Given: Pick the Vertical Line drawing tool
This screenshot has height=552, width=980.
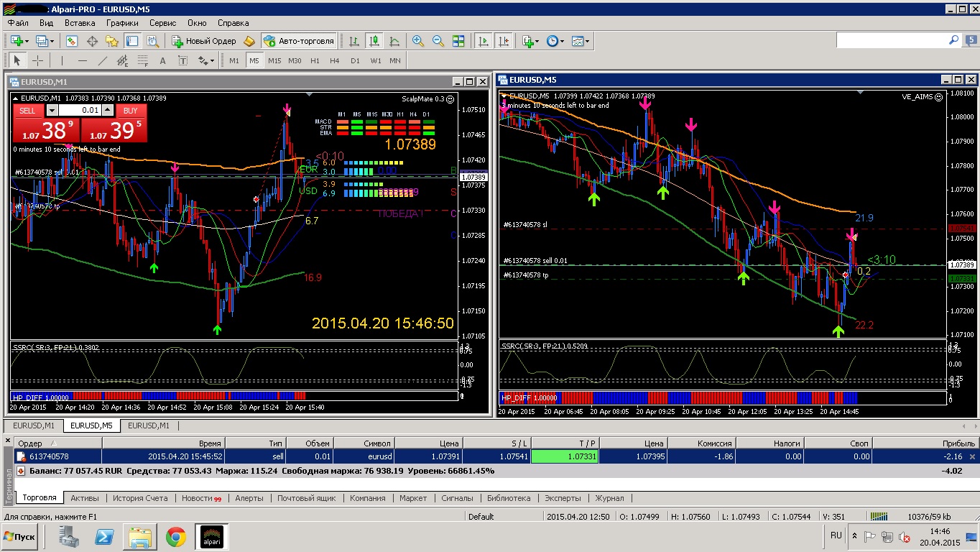Looking at the screenshot, I should (62, 60).
